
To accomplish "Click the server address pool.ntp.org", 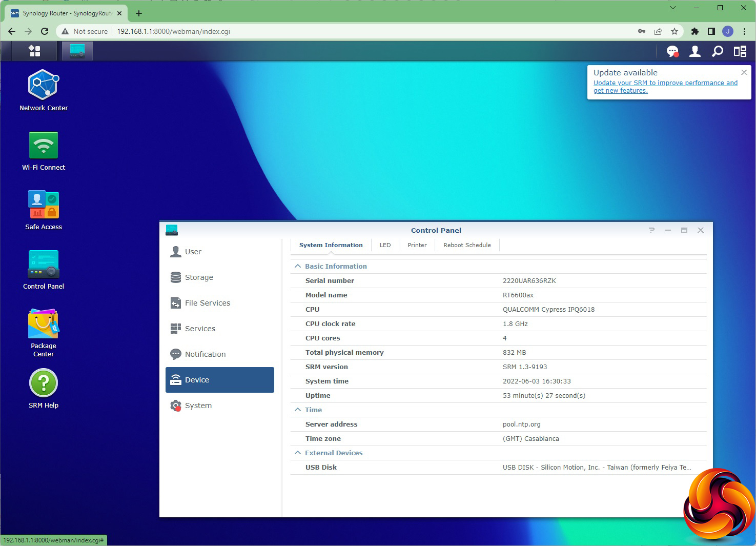I will pos(522,424).
